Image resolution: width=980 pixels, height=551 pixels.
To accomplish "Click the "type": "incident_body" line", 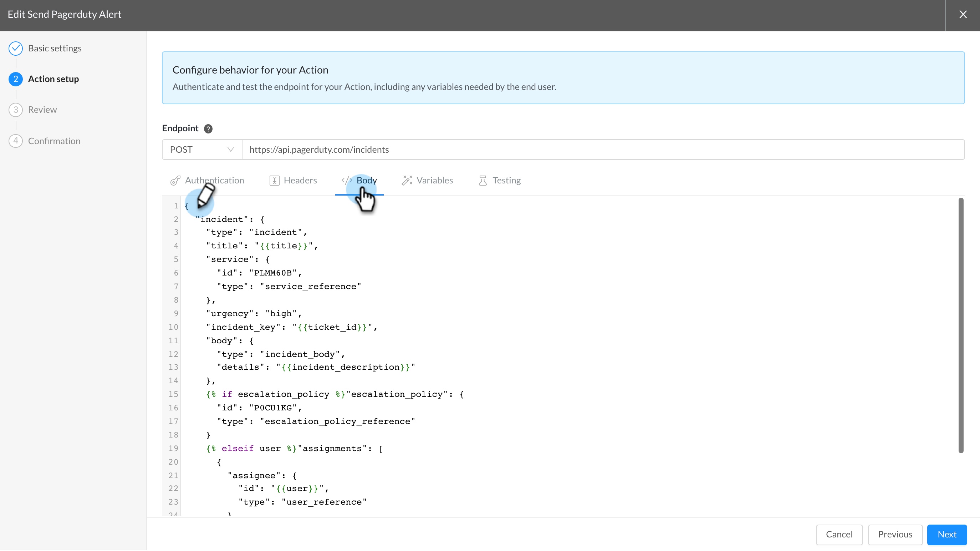I will click(x=281, y=354).
